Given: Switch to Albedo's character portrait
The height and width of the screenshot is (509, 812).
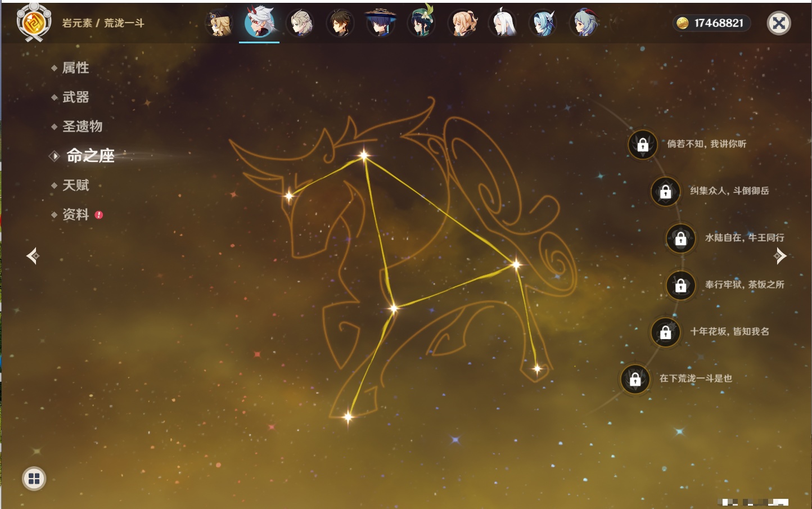Looking at the screenshot, I should 300,23.
